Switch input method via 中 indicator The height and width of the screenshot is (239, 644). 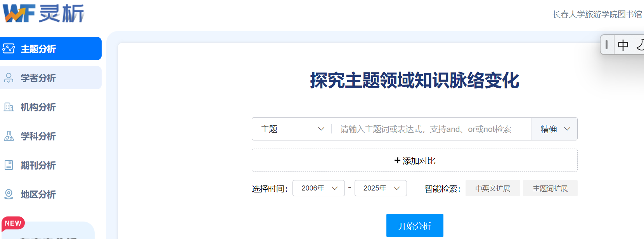tap(623, 45)
